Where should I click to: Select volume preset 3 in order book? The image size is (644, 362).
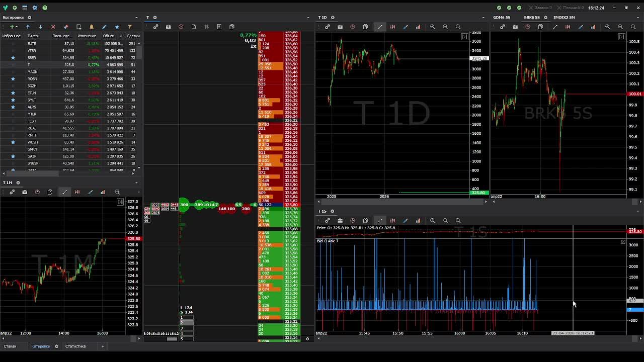coord(187,328)
